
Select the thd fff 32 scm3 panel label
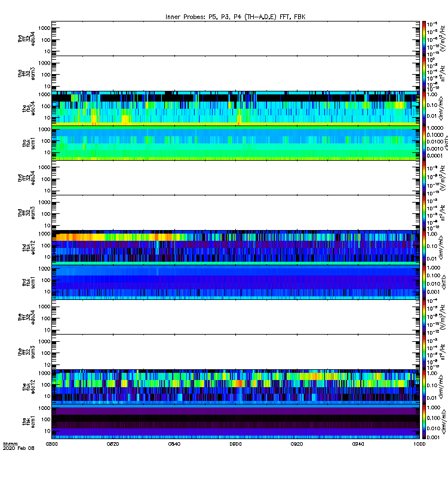coord(26,213)
